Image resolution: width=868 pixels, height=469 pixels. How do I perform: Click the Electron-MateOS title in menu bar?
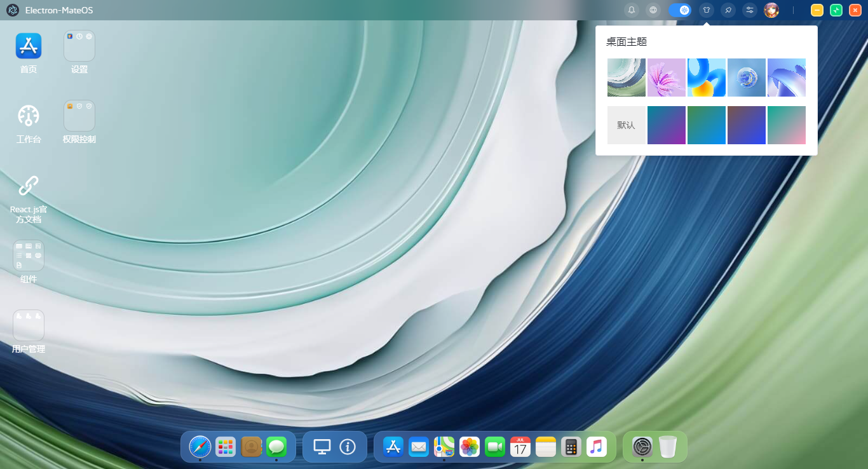(x=60, y=10)
